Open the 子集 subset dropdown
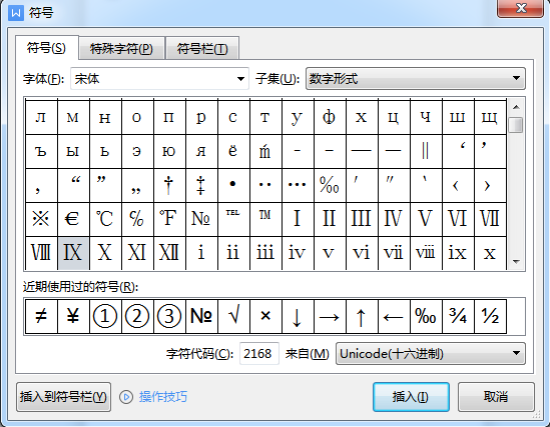 pyautogui.click(x=415, y=79)
